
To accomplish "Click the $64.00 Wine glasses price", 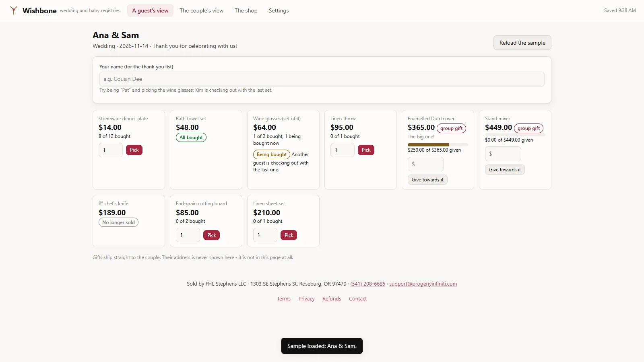I will (264, 128).
